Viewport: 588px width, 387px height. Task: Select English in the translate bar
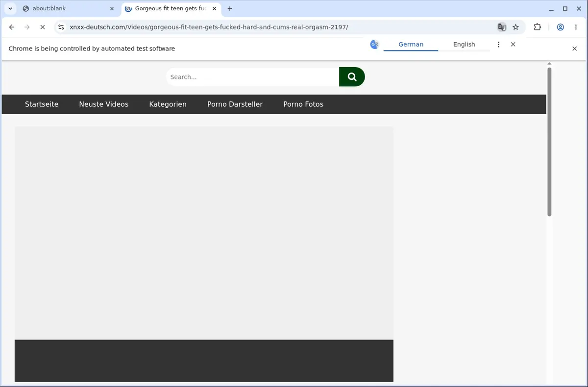(x=464, y=45)
